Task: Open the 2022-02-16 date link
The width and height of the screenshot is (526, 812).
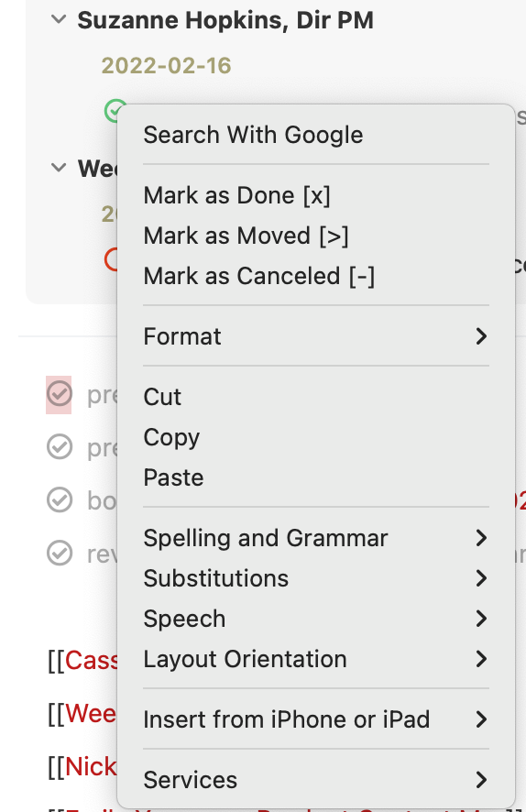Action: pyautogui.click(x=166, y=66)
